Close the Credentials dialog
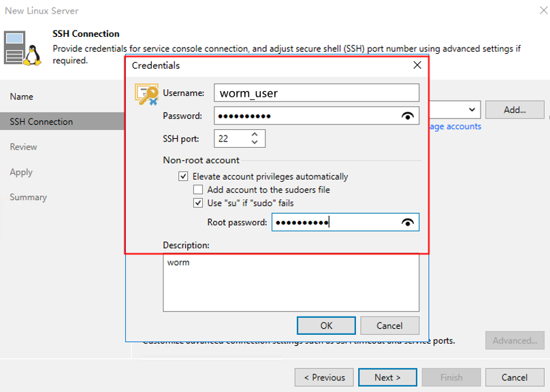 [417, 66]
